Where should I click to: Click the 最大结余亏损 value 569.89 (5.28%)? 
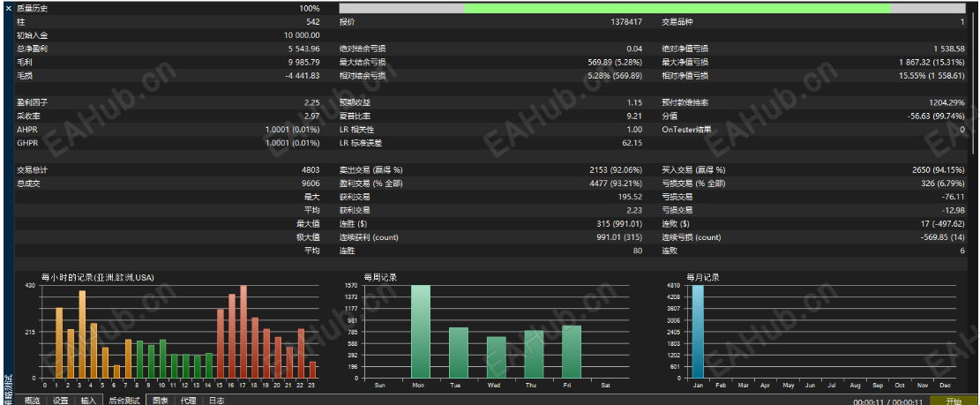[x=615, y=62]
